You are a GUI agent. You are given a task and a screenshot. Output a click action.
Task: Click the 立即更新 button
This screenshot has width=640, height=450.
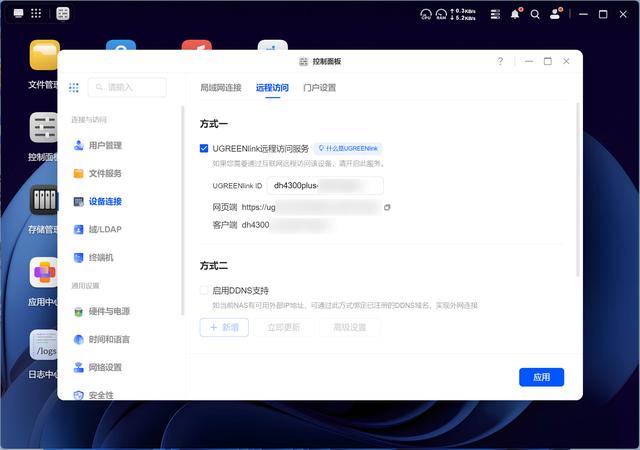(x=284, y=327)
